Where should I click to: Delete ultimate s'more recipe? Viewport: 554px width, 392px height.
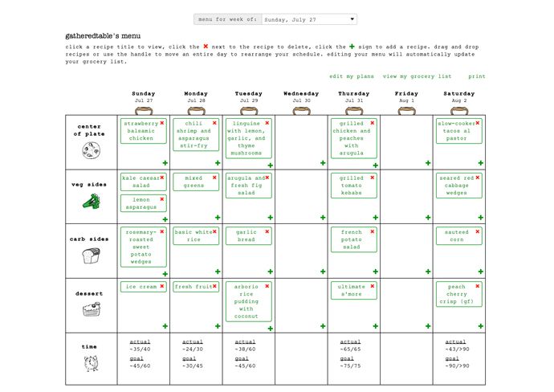pyautogui.click(x=372, y=286)
